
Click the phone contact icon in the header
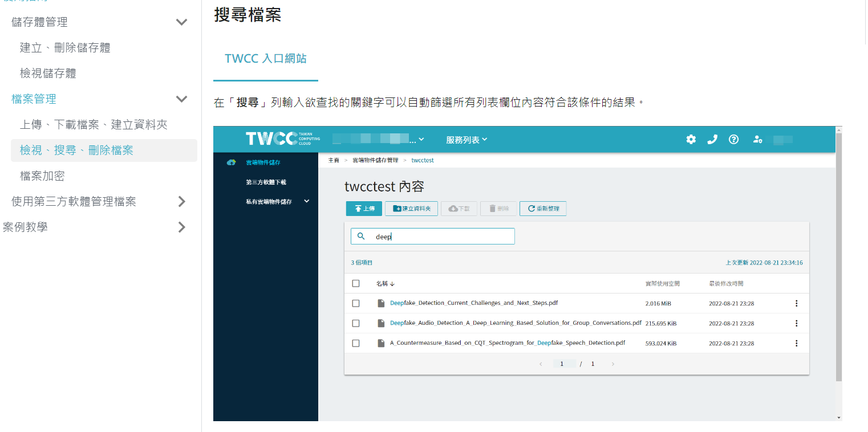tap(712, 139)
